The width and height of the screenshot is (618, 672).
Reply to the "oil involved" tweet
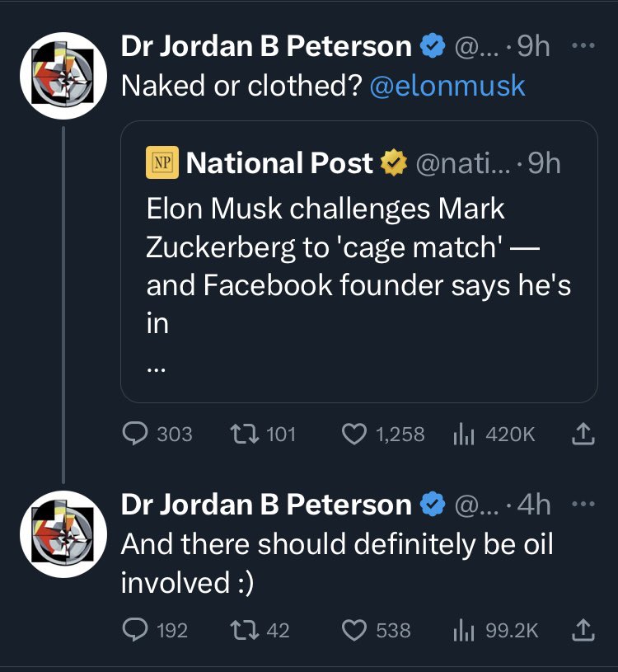point(155,630)
